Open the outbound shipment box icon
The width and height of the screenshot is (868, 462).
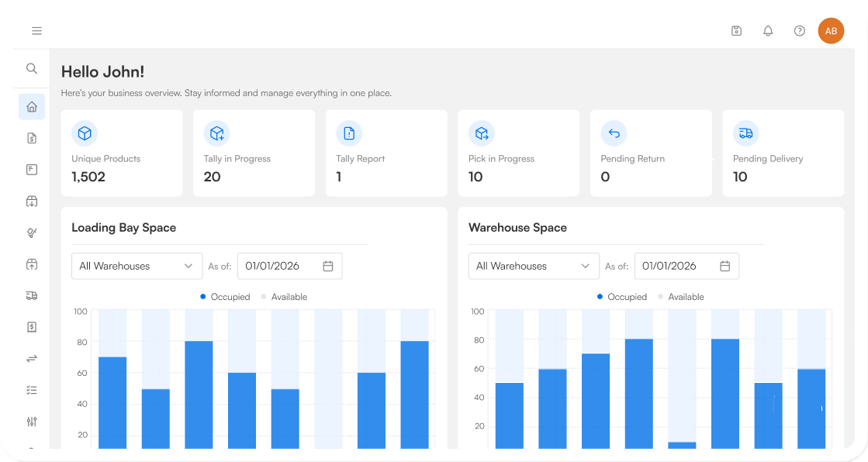click(x=31, y=264)
